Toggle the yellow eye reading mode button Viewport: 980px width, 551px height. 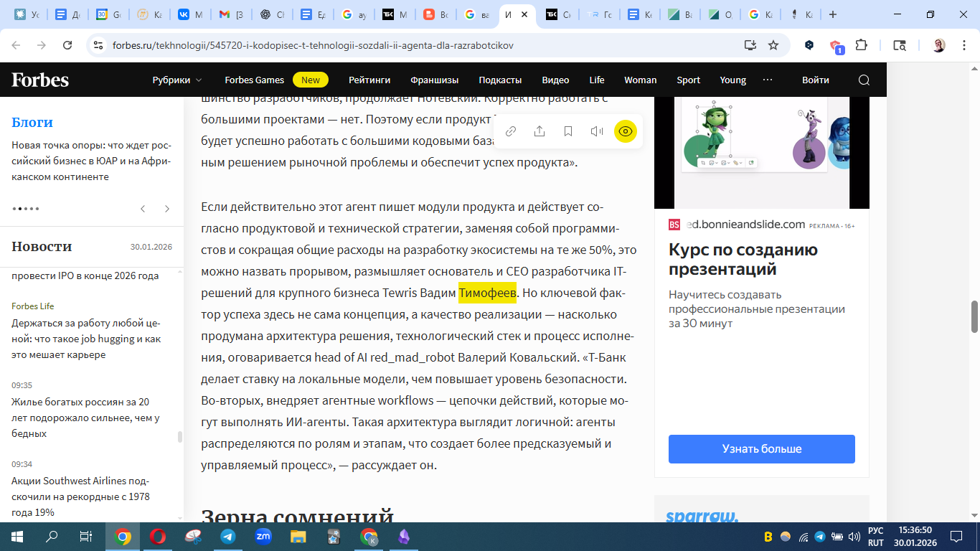[626, 131]
